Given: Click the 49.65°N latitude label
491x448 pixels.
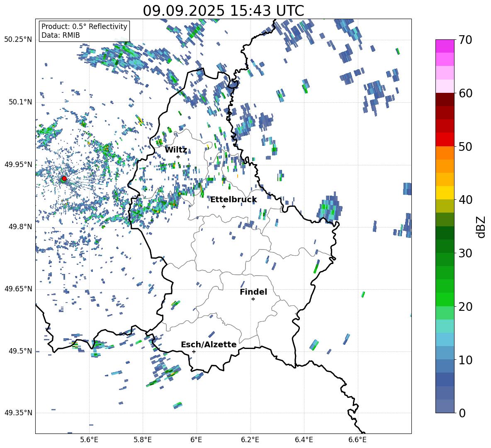Looking at the screenshot, I should coord(18,289).
